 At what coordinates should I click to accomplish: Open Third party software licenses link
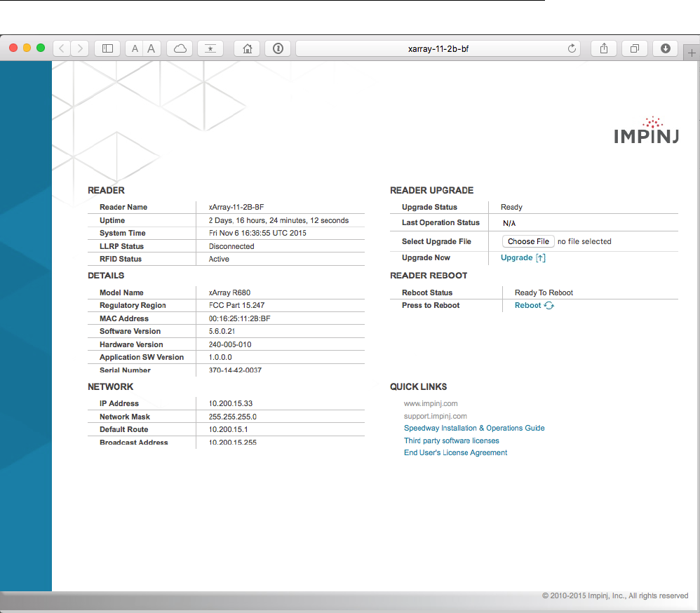point(451,440)
